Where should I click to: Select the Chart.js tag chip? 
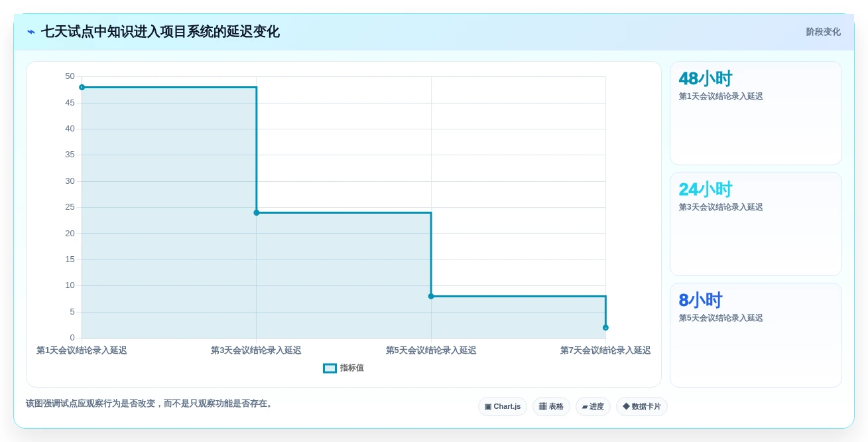pyautogui.click(x=503, y=407)
